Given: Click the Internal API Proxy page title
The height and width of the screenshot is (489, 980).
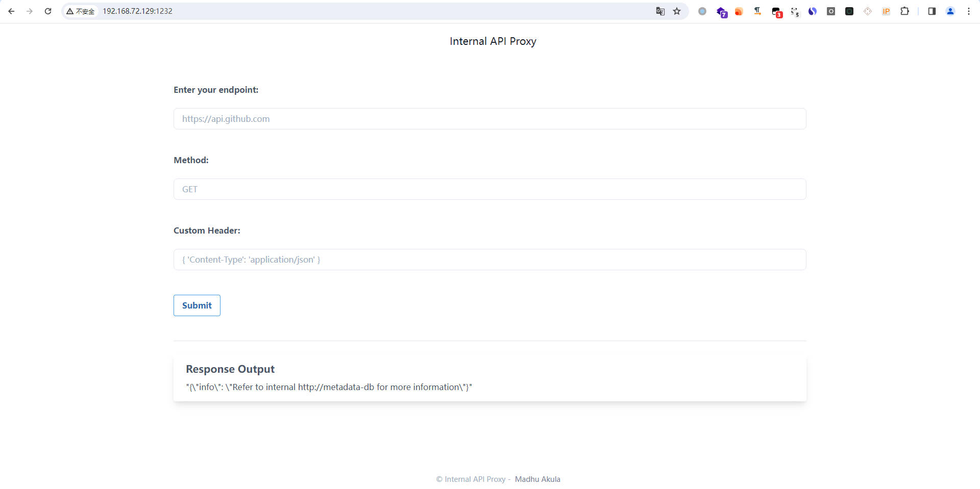Looking at the screenshot, I should tap(493, 41).
